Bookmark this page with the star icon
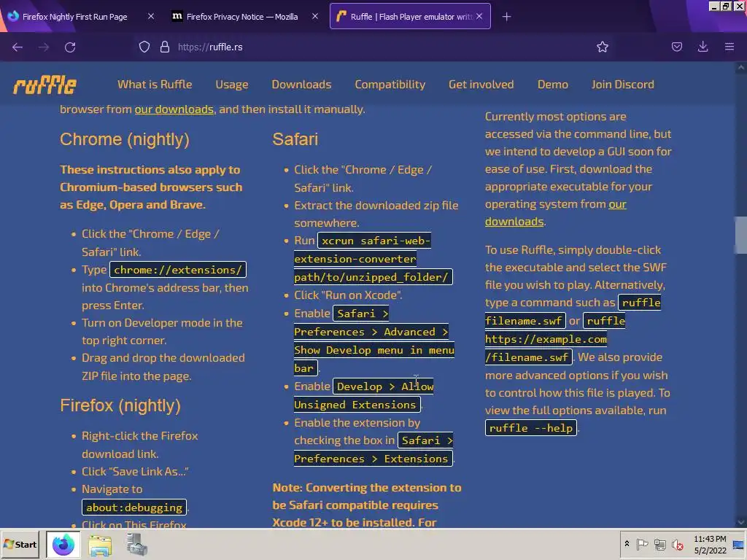This screenshot has height=560, width=747. click(x=603, y=47)
